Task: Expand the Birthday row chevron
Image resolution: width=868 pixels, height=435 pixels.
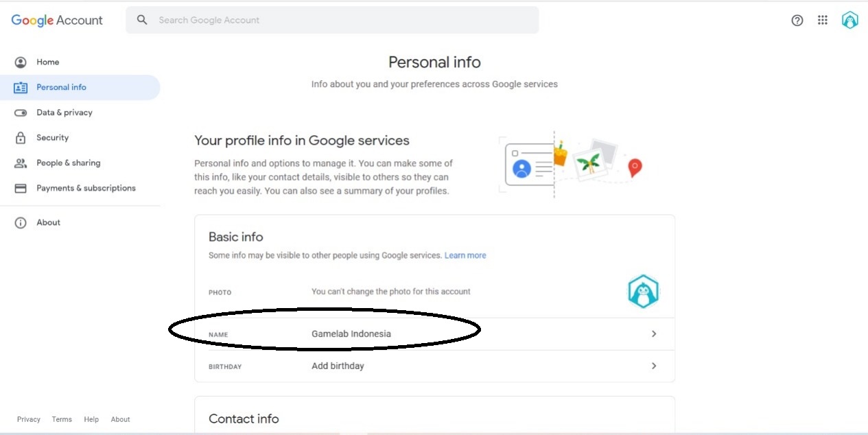Action: [654, 366]
